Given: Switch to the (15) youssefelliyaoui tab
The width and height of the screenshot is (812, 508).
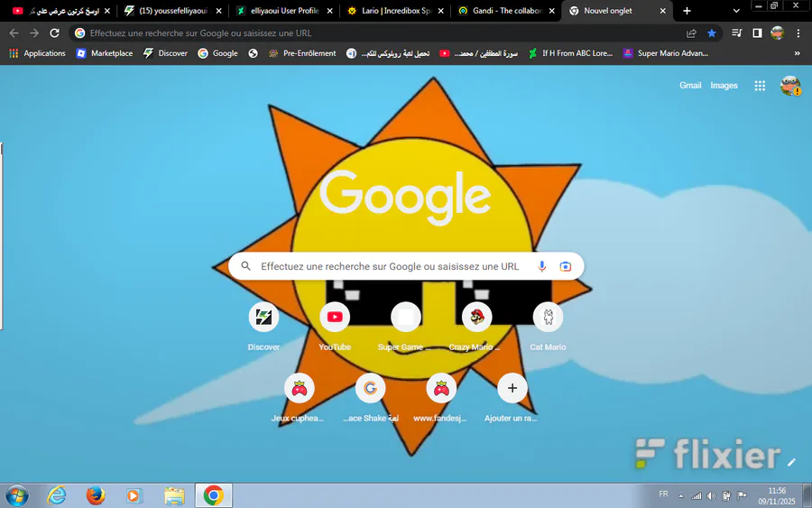Looking at the screenshot, I should click(x=175, y=11).
